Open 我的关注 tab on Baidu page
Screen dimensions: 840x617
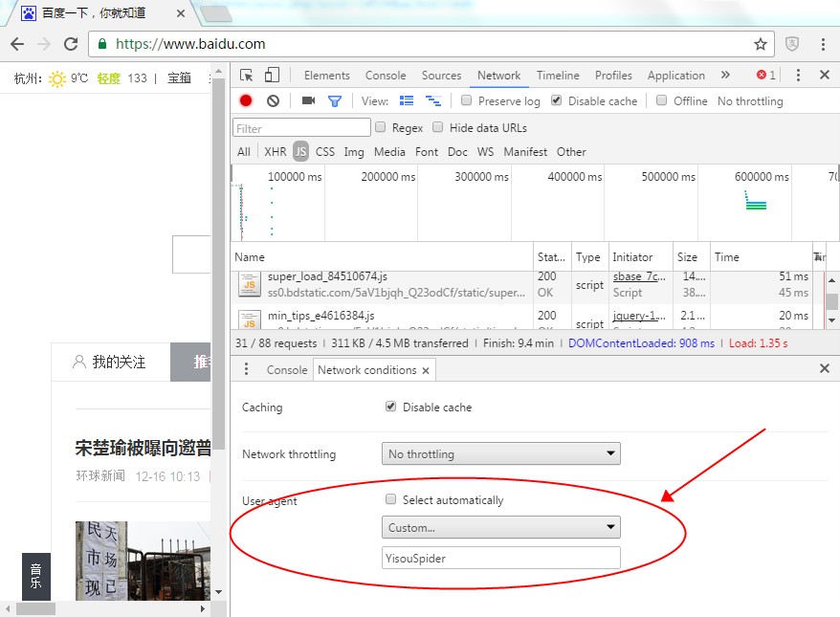pos(110,362)
